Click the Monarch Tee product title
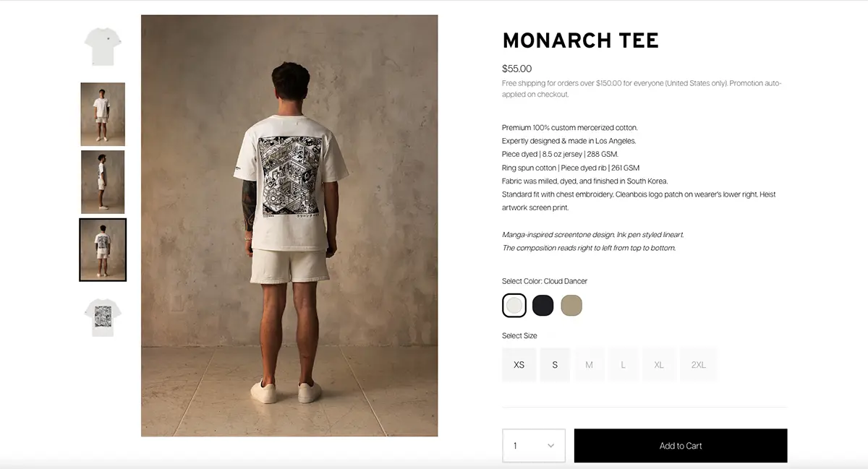Image resolution: width=868 pixels, height=469 pixels. [x=580, y=40]
